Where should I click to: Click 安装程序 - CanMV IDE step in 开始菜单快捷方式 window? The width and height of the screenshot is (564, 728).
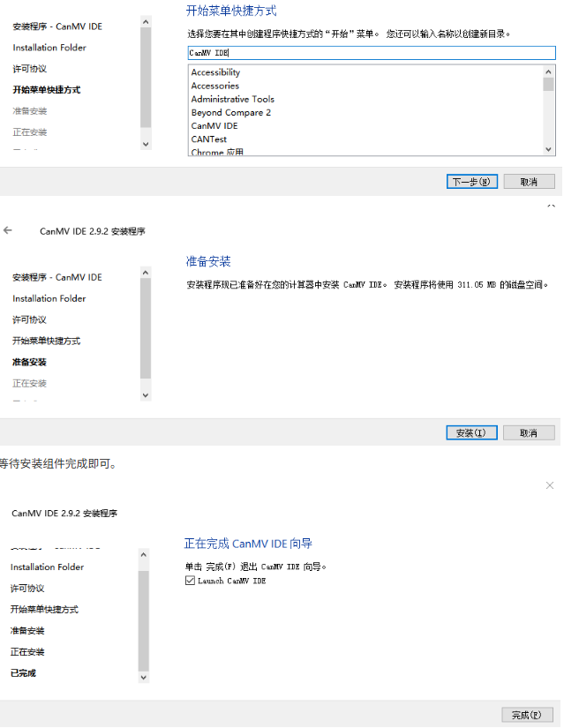57,26
